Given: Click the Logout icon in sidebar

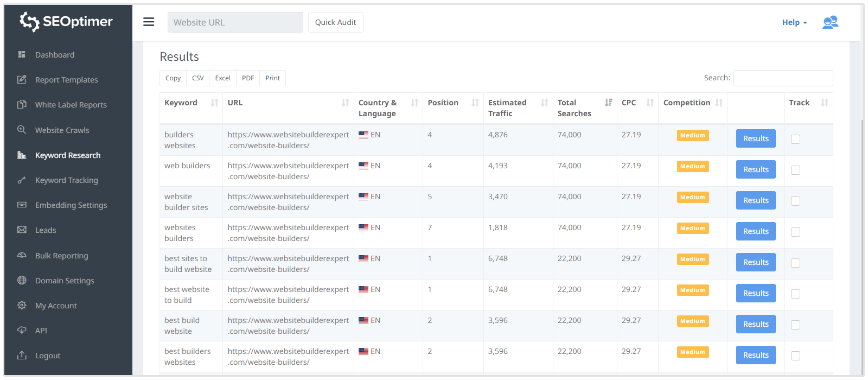Looking at the screenshot, I should (x=22, y=356).
